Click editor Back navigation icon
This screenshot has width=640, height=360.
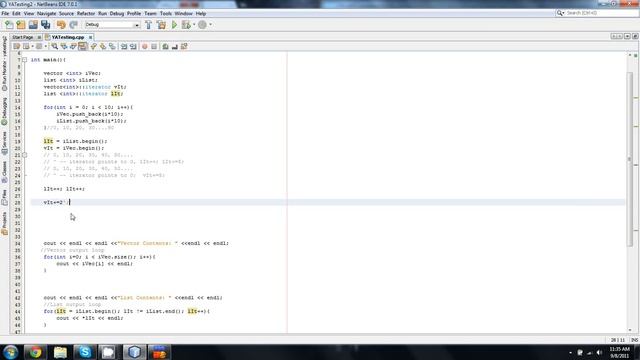(27, 47)
